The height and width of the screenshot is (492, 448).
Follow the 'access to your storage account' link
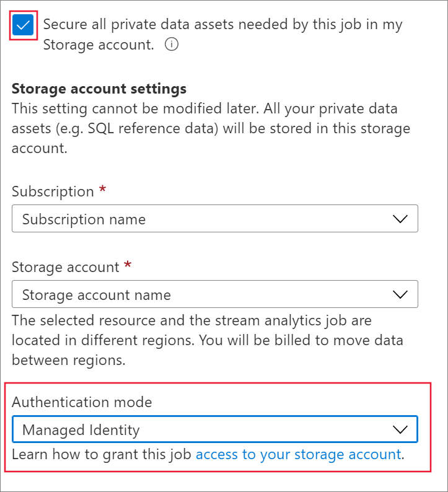coord(298,454)
